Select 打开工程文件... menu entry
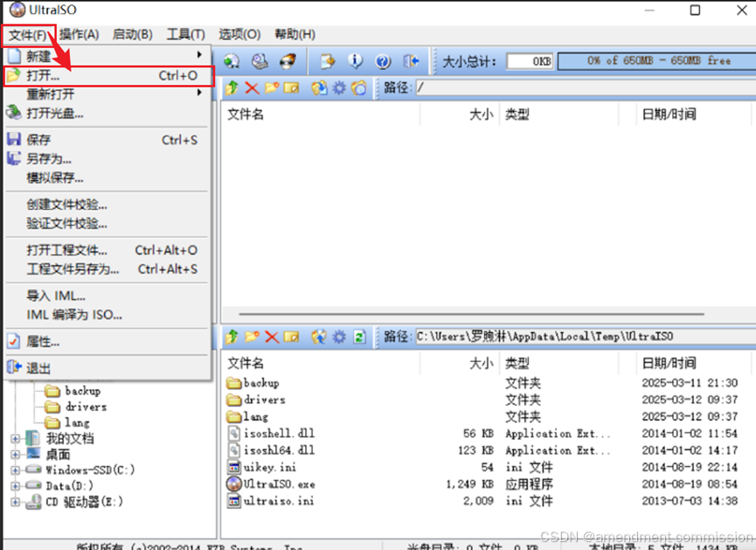Screen dimensions: 756x550 (x=108, y=250)
